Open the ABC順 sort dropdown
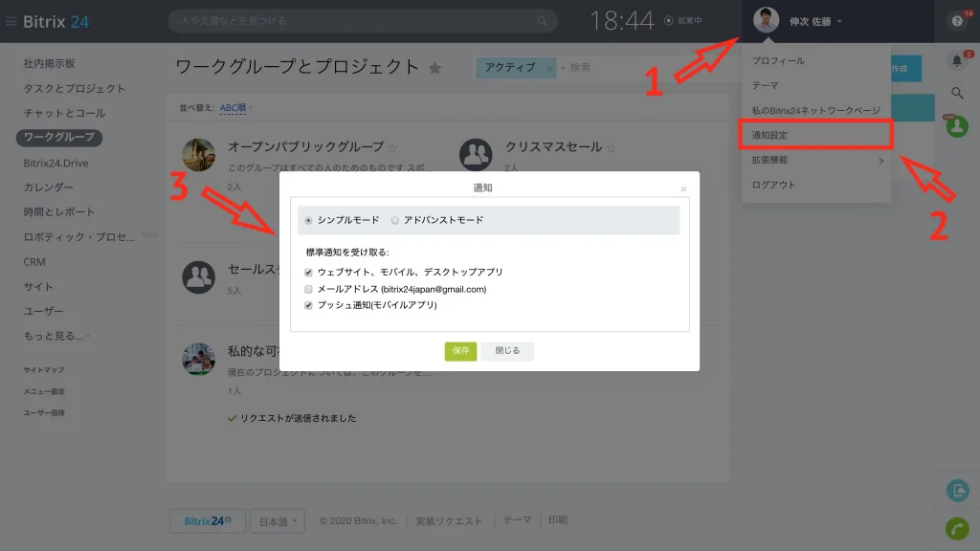 [234, 108]
